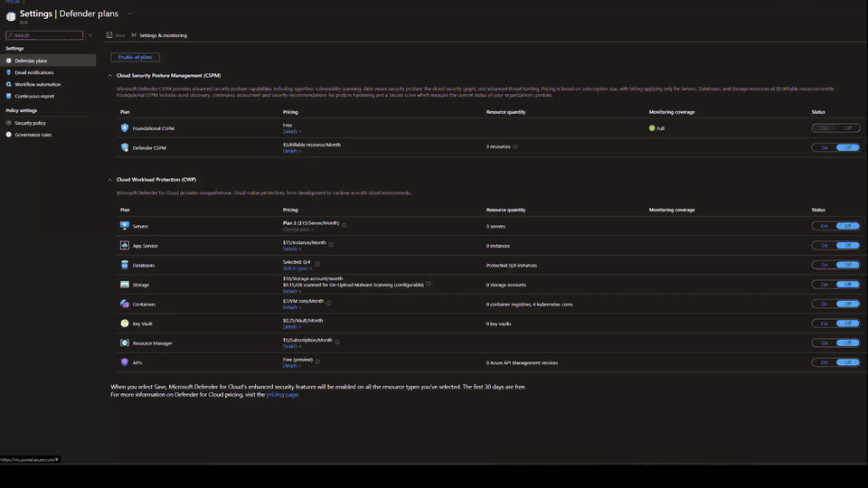The image size is (868, 488).
Task: Click the Defender CSPM plan icon
Action: click(x=125, y=147)
